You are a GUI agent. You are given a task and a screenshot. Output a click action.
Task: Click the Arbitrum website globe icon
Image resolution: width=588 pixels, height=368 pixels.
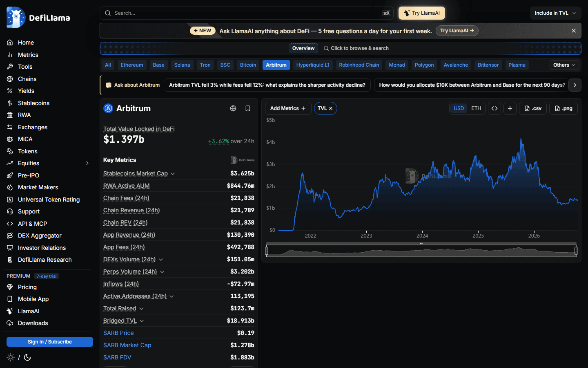[x=233, y=108]
